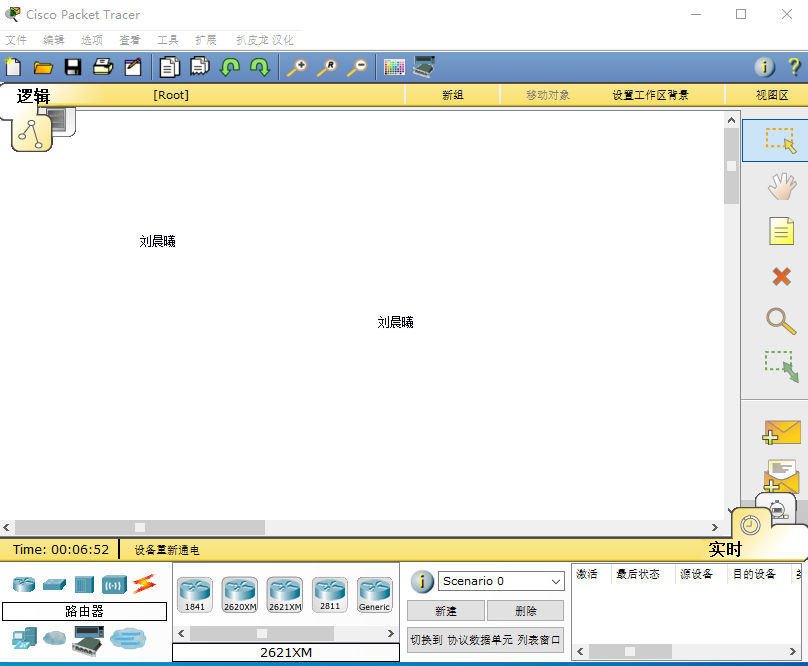
Task: Zoom out with minus magnifier
Action: pos(357,67)
